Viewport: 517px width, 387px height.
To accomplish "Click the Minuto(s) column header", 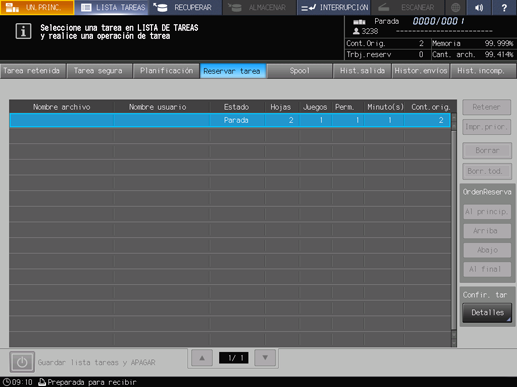I will click(384, 107).
